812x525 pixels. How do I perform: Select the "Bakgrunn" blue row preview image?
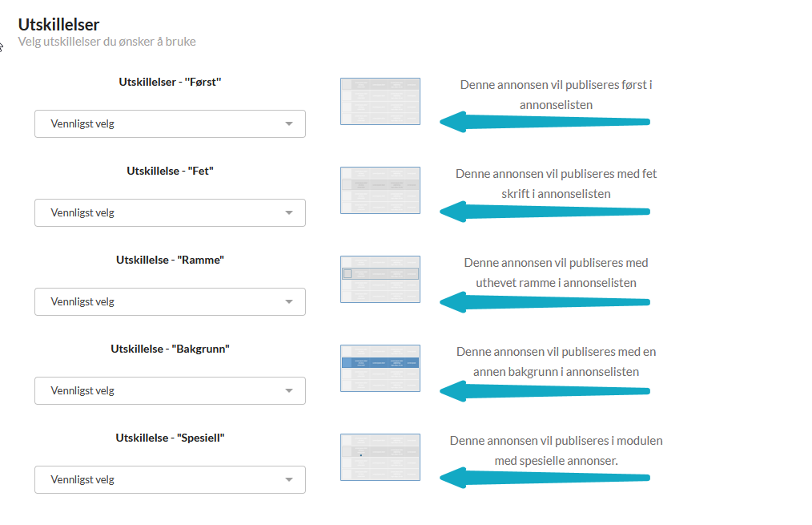click(380, 368)
